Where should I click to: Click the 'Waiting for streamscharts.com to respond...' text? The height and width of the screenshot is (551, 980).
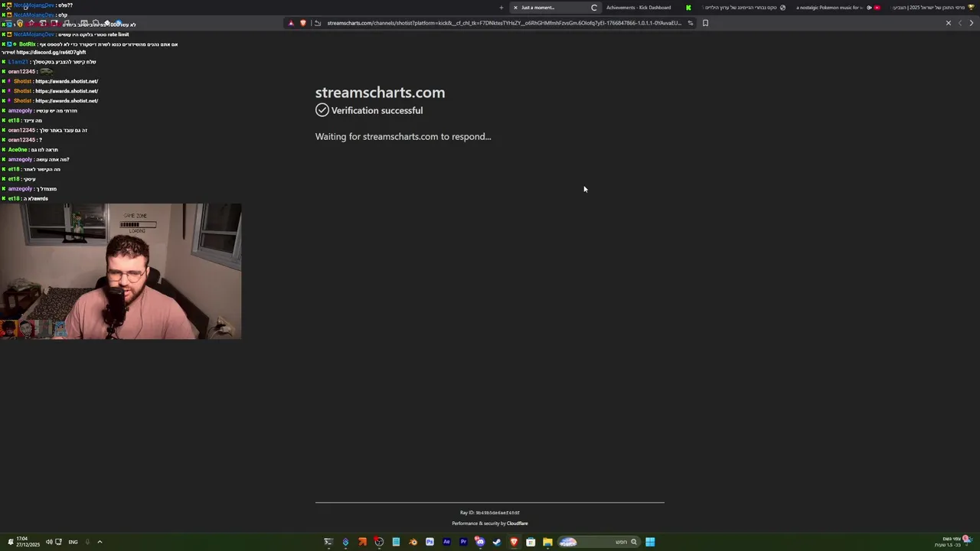tap(403, 137)
